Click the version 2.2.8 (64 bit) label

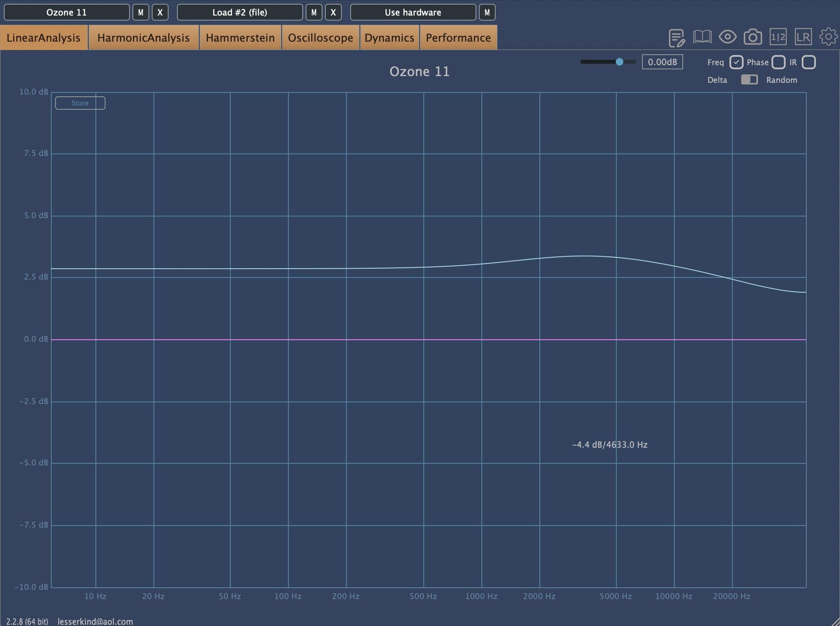[x=27, y=621]
